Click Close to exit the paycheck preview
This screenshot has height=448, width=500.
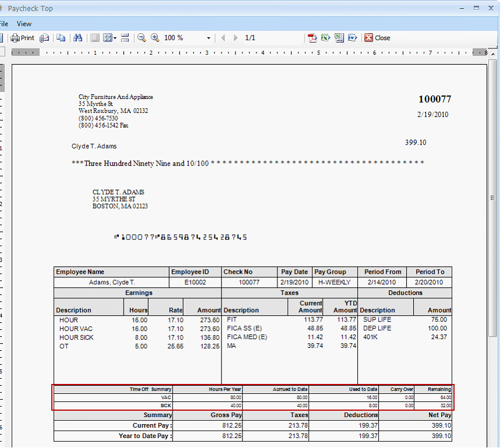[x=377, y=37]
